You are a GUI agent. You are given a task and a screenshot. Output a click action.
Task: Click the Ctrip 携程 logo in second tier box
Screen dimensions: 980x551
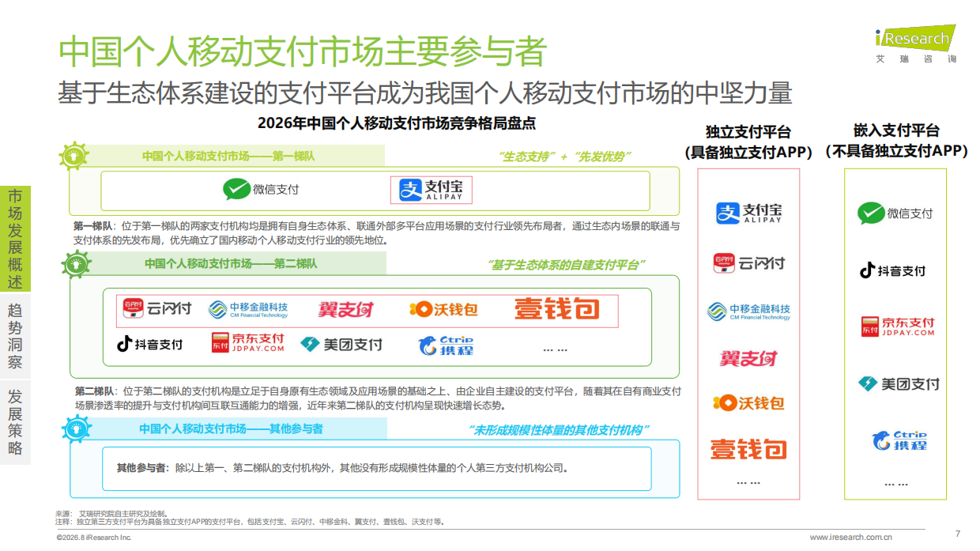447,345
